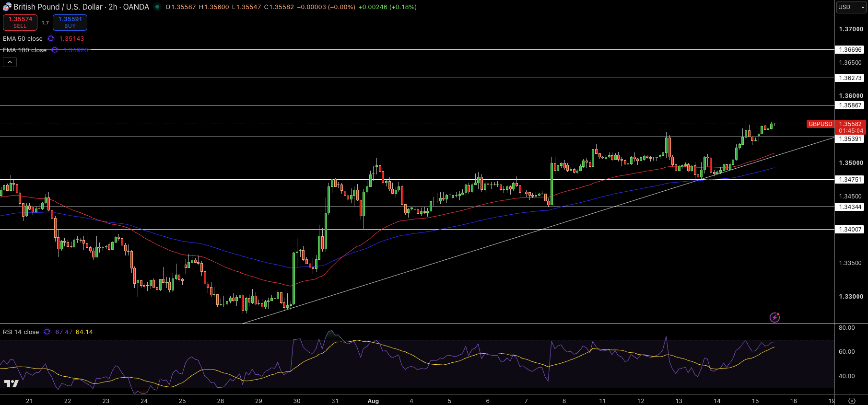Click the change value +0.00246 (+0.18%)
Screen dimensions: 868x405
[387, 7]
